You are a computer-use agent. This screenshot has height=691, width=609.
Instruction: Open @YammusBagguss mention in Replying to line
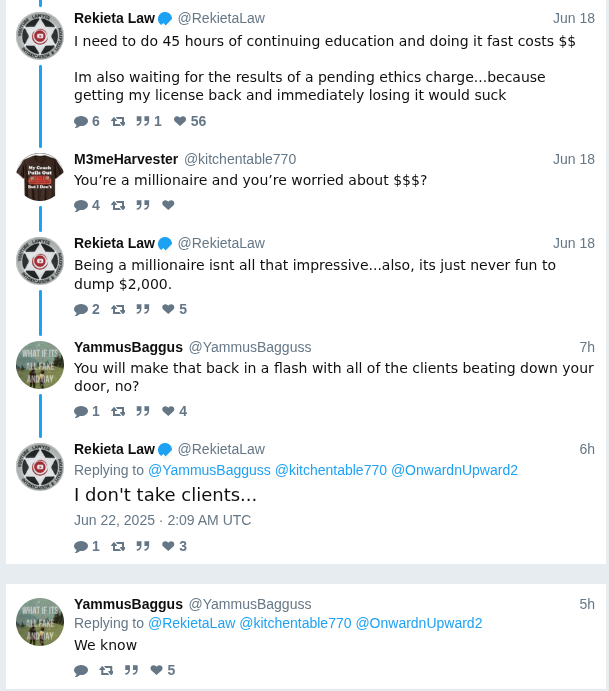point(209,470)
